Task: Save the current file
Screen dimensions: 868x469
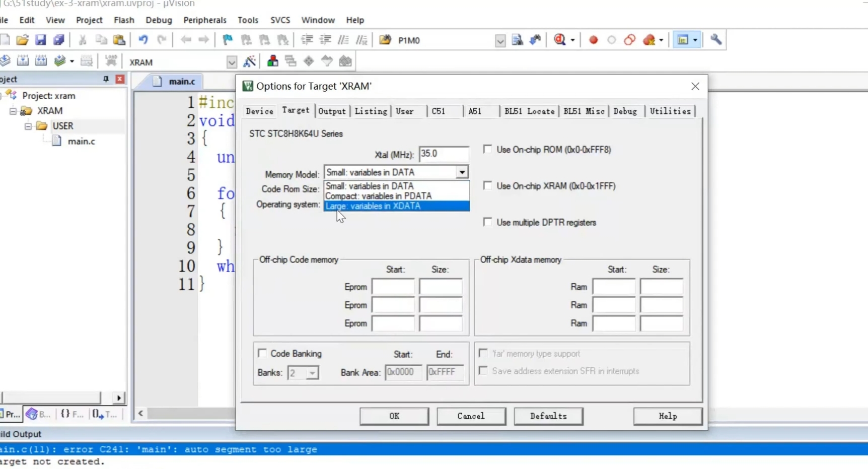Action: pos(40,40)
